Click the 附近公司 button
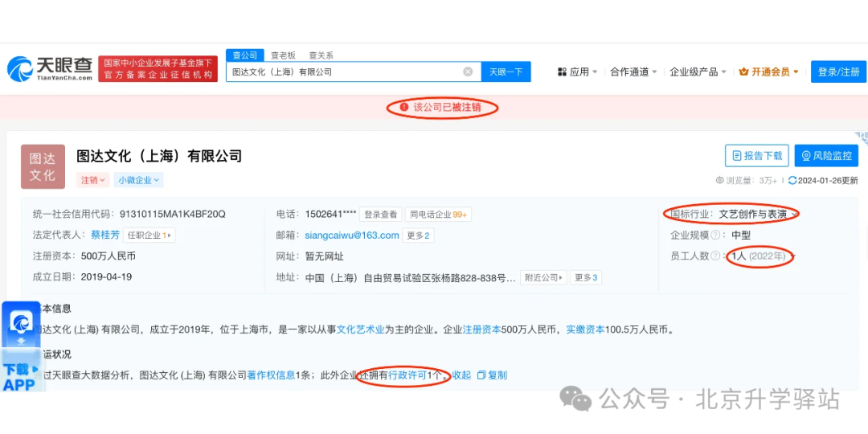The width and height of the screenshot is (868, 434). coord(543,277)
